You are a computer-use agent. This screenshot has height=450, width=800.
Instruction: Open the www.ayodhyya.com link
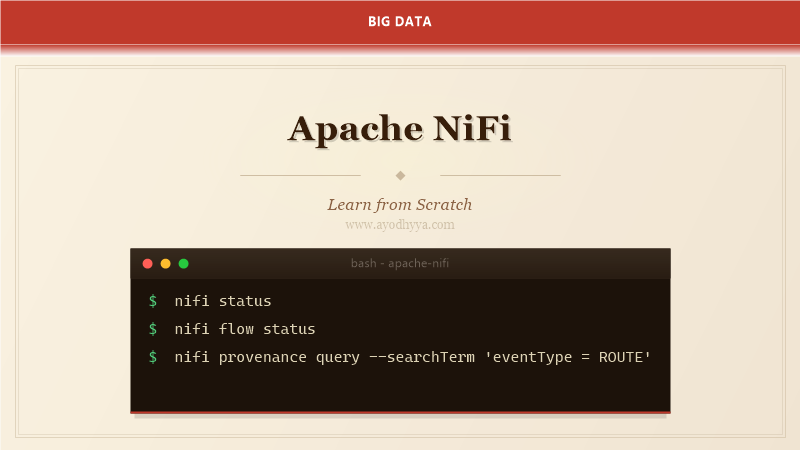[x=400, y=224]
